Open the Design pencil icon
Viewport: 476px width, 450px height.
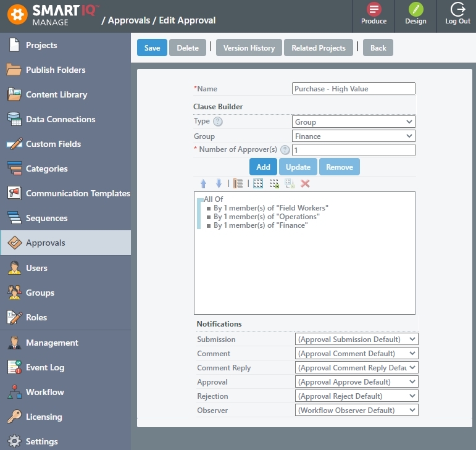click(x=415, y=9)
